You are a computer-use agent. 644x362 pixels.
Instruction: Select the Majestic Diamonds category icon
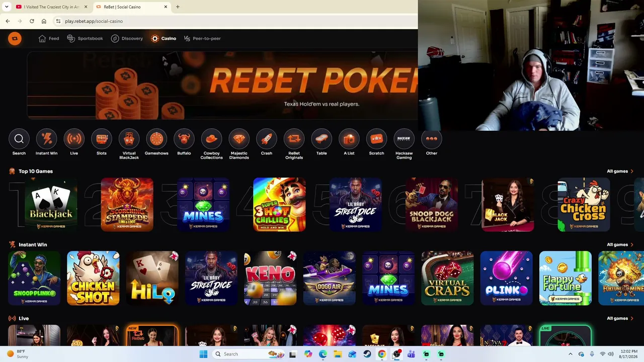point(239,139)
